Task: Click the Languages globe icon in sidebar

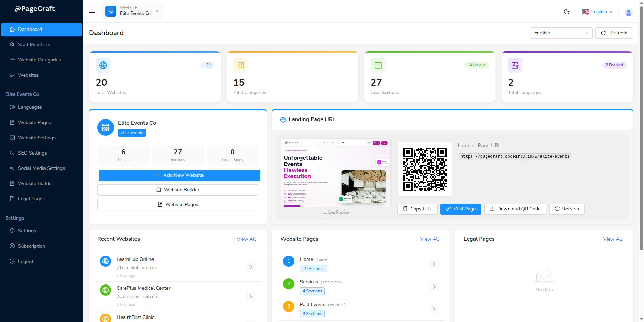Action: (12, 107)
